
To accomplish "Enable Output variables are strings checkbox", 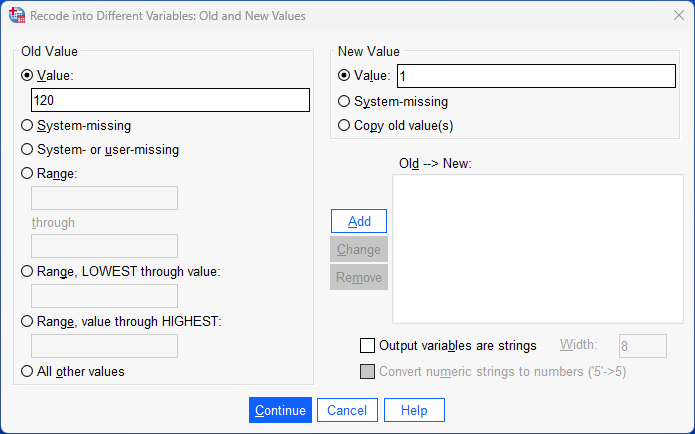I will pyautogui.click(x=367, y=346).
